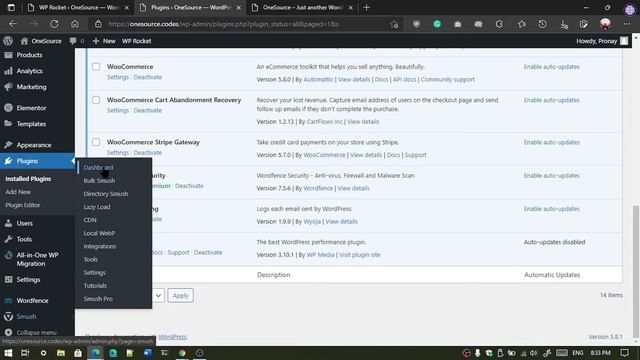Screen dimensions: 640x360
Task: Select Directory Smush in the submenu
Action: (106, 194)
